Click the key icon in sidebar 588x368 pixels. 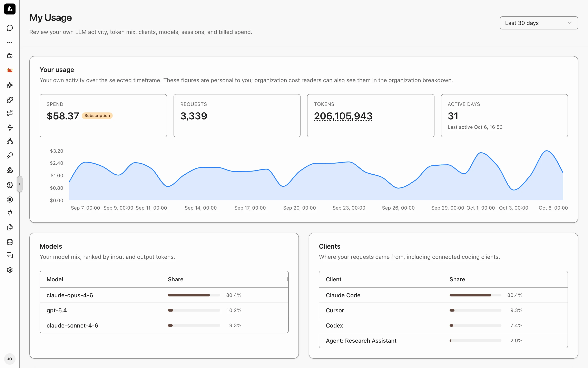[10, 156]
